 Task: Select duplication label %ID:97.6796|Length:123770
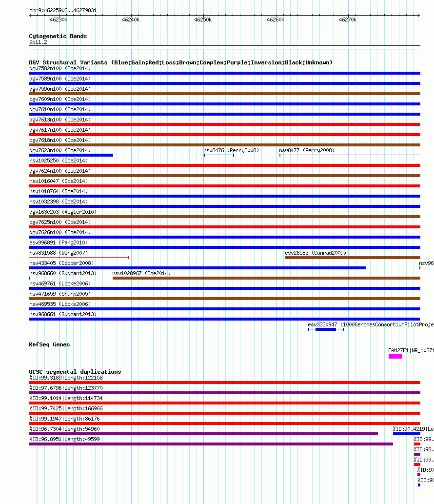66,388
